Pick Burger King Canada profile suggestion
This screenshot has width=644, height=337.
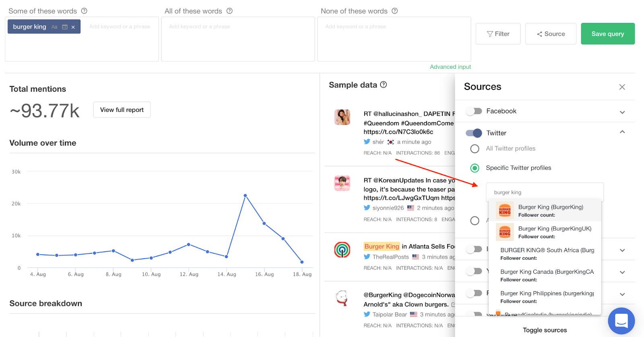click(x=545, y=275)
